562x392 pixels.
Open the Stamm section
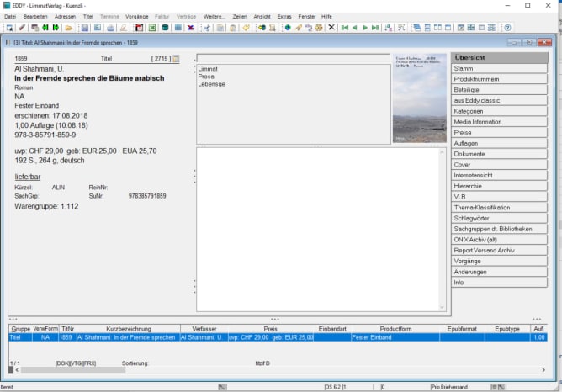click(499, 68)
